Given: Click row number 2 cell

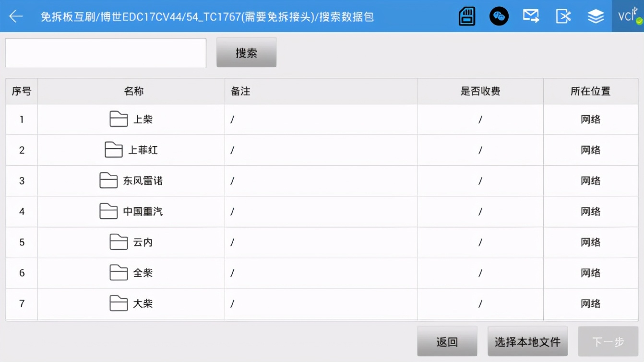Looking at the screenshot, I should pos(22,150).
